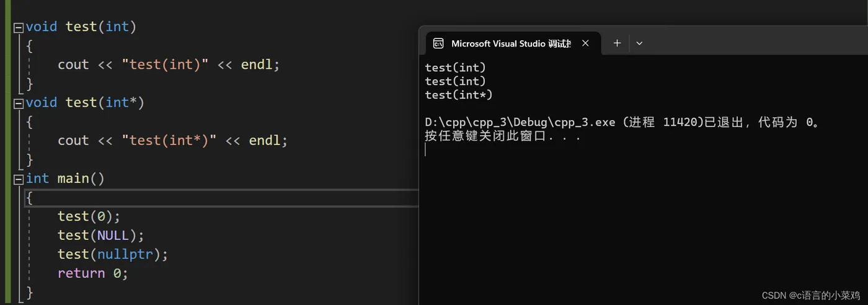Collapse the int main() function outline

coord(19,179)
